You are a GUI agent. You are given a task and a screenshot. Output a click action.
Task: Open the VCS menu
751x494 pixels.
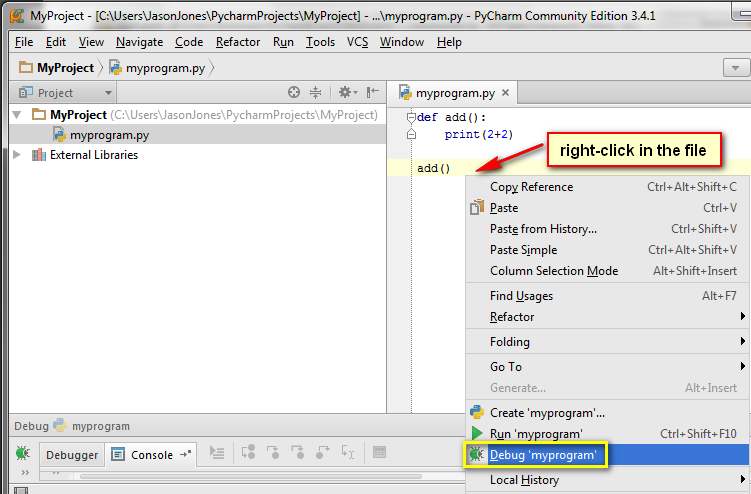[x=357, y=42]
